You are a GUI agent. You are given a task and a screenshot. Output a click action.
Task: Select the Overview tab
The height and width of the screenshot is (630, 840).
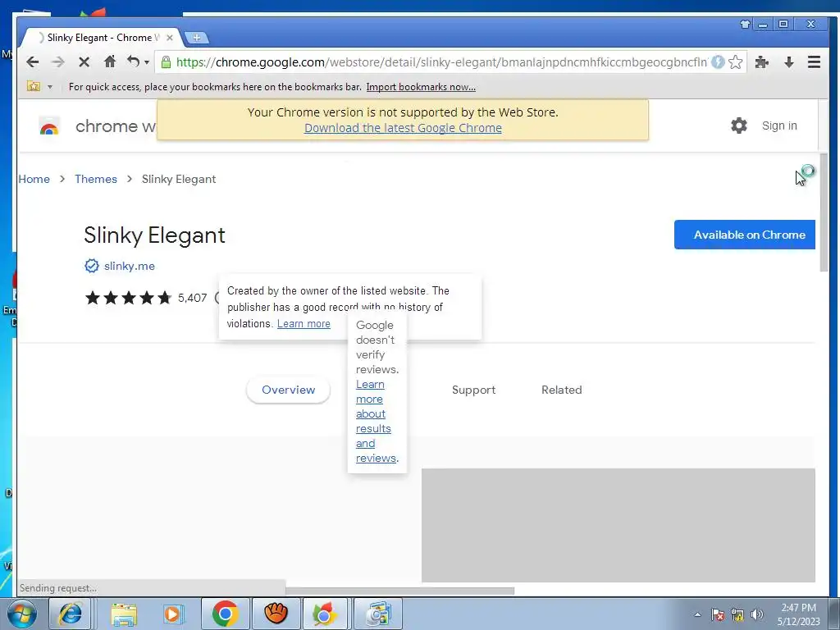click(x=288, y=390)
